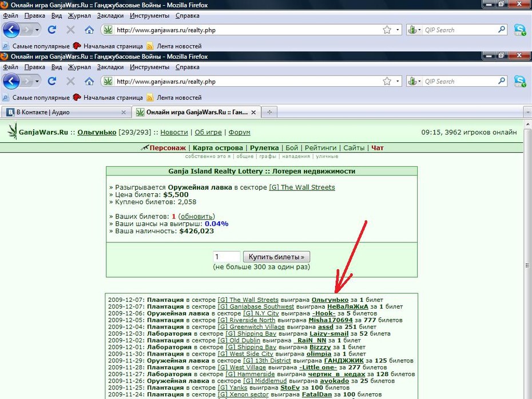Click back arrow in background Firefox window
Screen dimensions: 532x399
(11, 30)
